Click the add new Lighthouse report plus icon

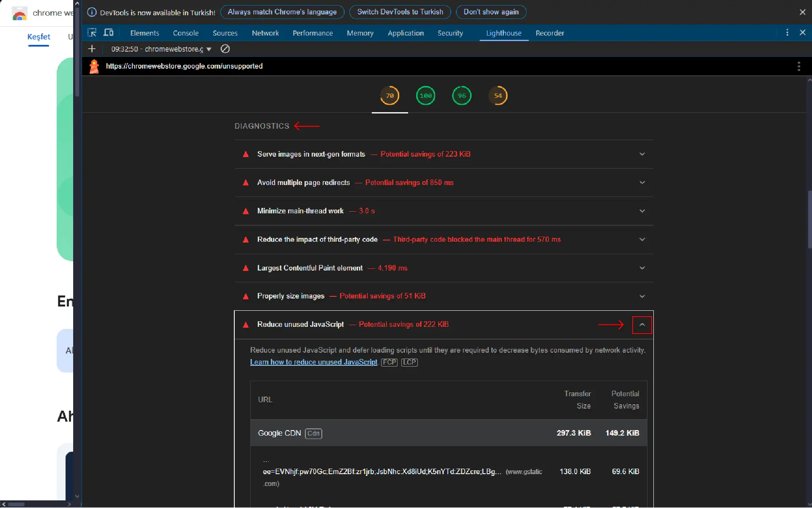coord(92,49)
